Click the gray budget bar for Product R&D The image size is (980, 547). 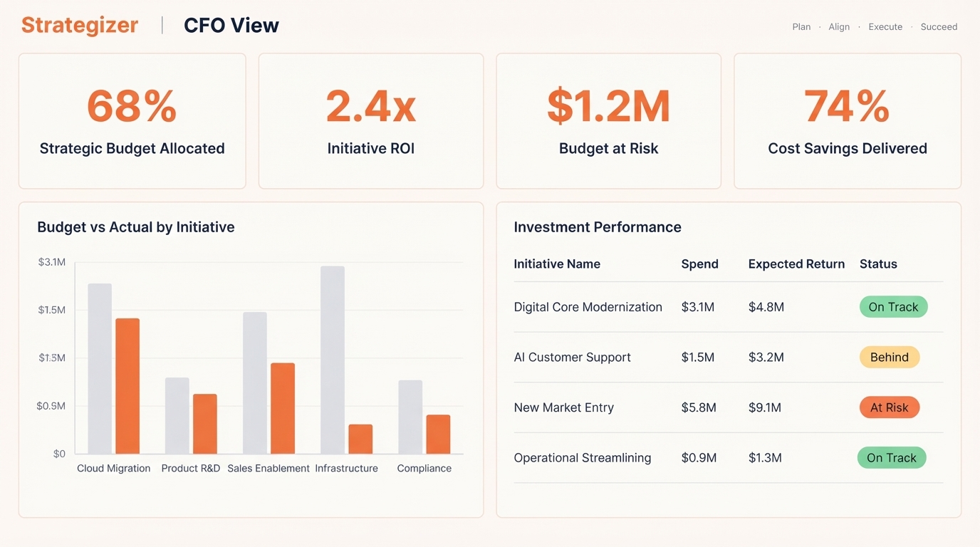177,416
